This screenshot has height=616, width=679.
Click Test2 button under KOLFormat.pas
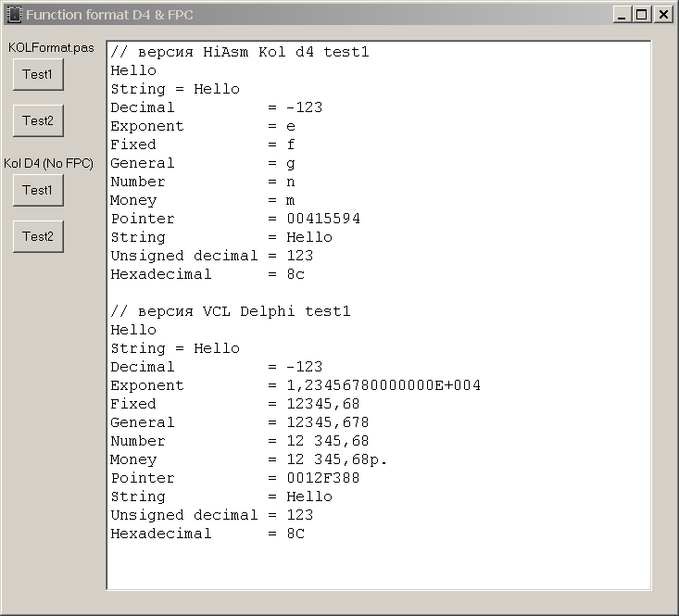click(38, 120)
